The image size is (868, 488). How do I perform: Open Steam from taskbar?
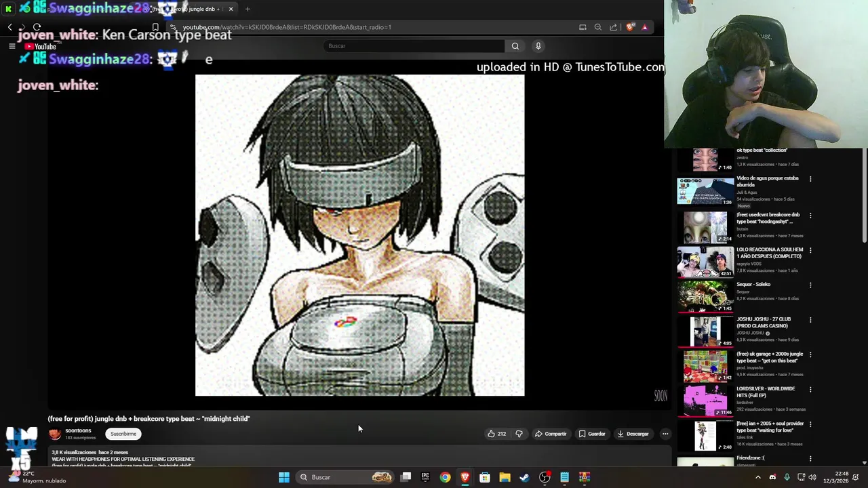coord(524,477)
